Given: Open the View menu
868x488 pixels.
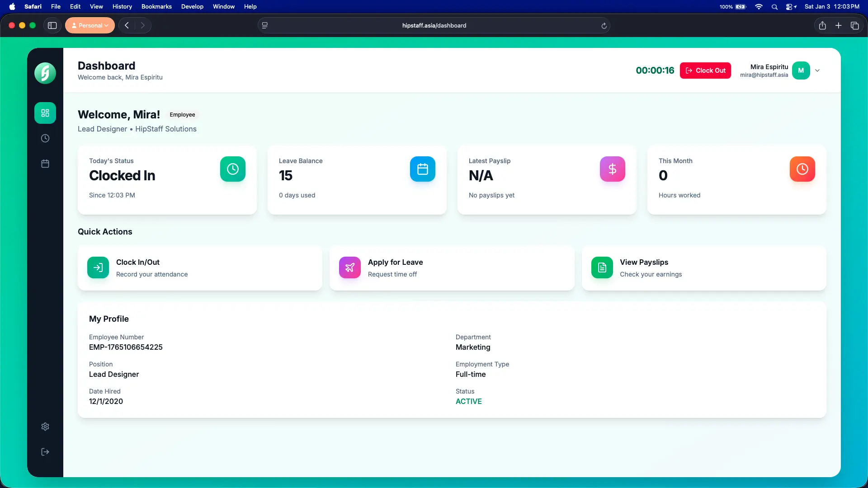Looking at the screenshot, I should point(96,7).
